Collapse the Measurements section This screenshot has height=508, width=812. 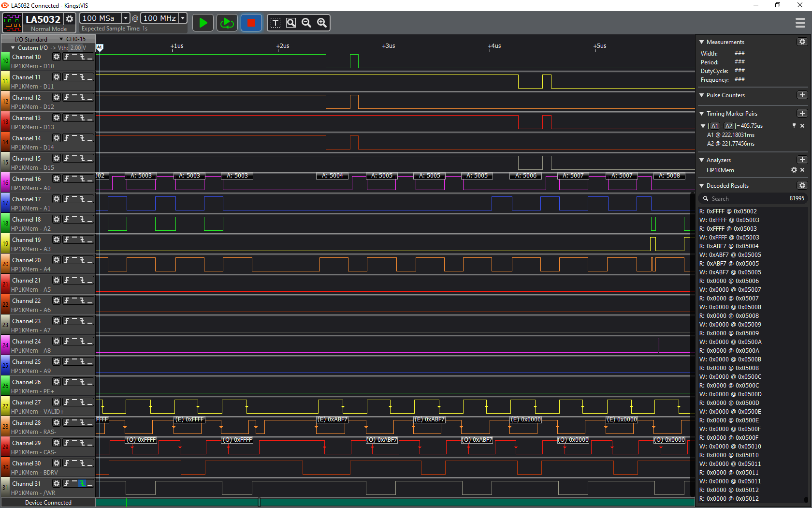[702, 42]
